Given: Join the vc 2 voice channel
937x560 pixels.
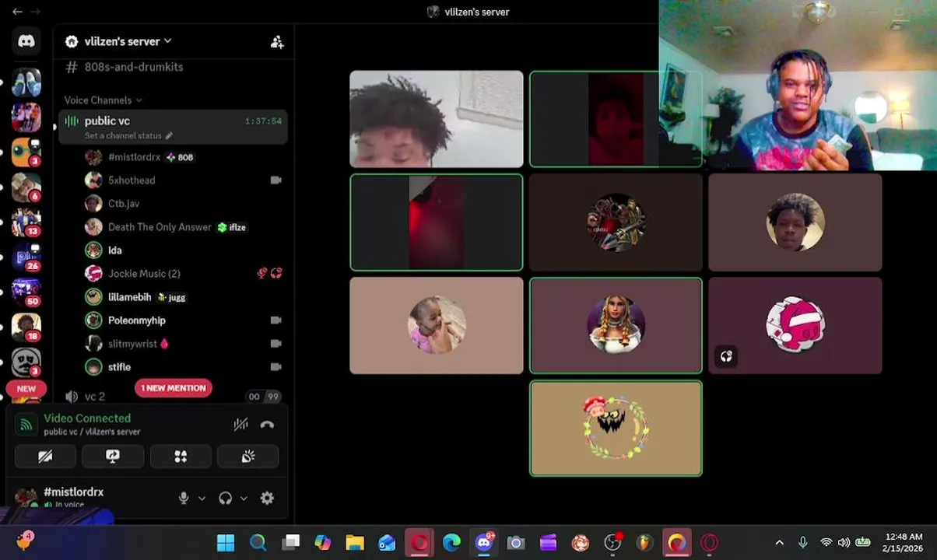Looking at the screenshot, I should (x=94, y=397).
